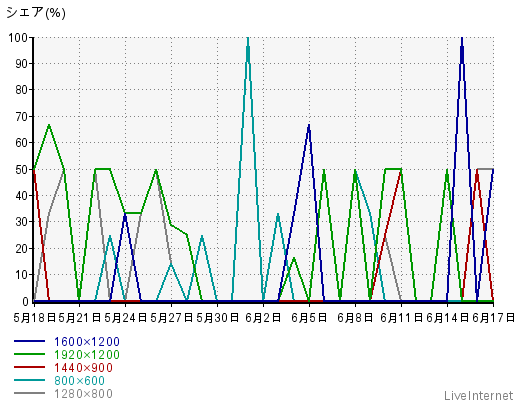Screen dimensions: 520x405
Task: Click the green 1920×1200 legend line swatch
Action: click(29, 354)
